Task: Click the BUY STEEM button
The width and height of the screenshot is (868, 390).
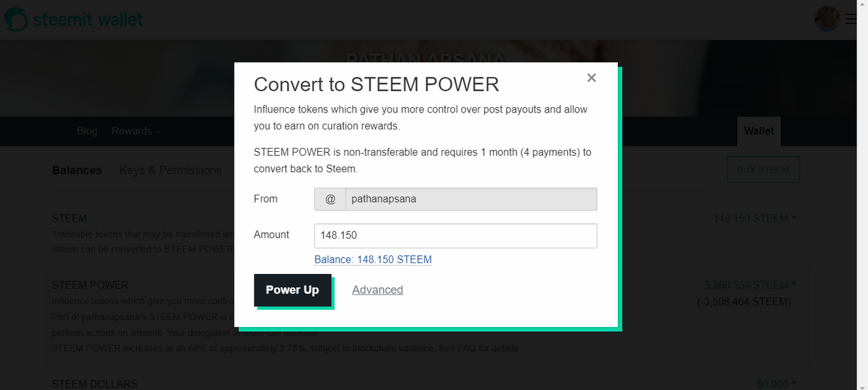Action: click(763, 170)
